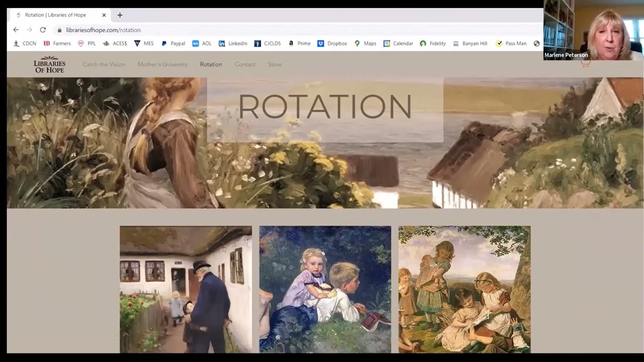Open the Maps bookmark
This screenshot has width=644, height=362.
tap(365, 44)
